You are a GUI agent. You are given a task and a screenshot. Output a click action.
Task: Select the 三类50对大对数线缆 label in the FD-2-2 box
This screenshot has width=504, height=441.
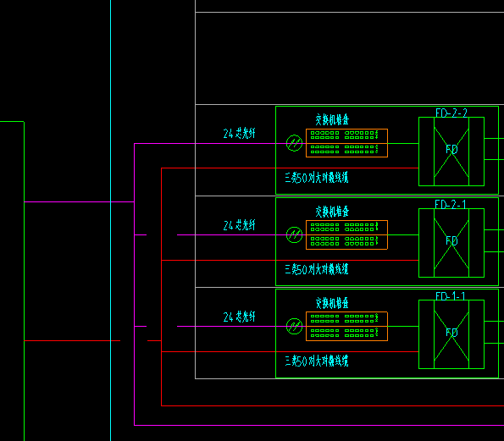coord(317,178)
